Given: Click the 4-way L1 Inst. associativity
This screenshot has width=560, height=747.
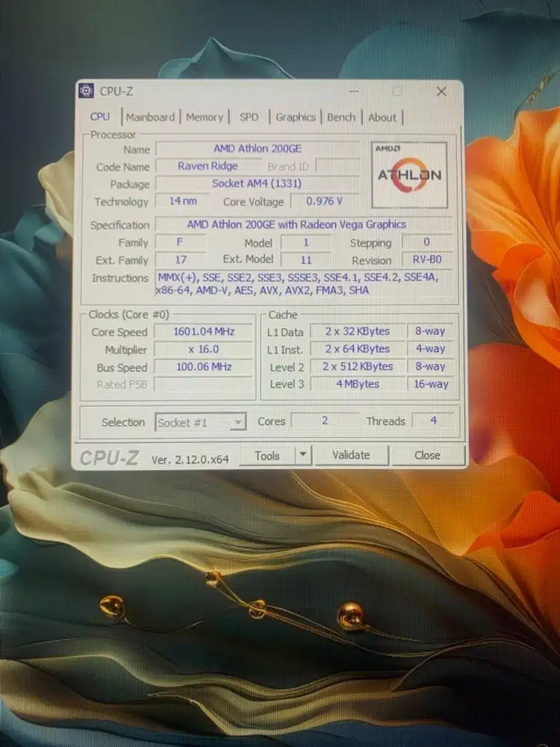Looking at the screenshot, I should point(431,349).
